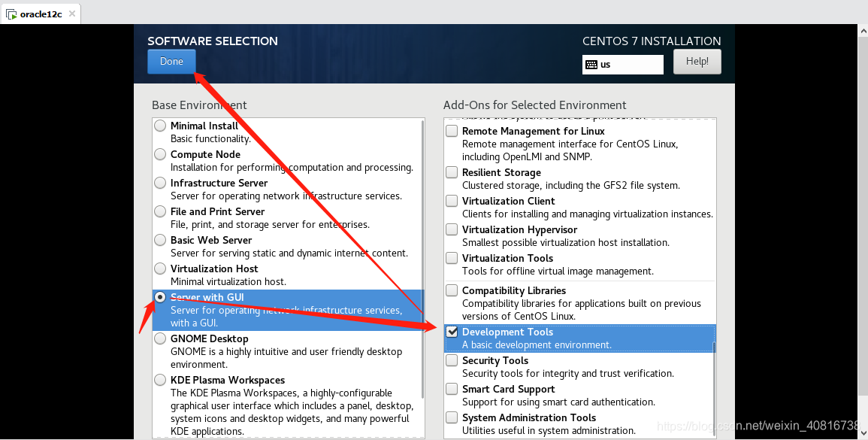Viewport: 868px width, 440px height.
Task: Select the Server with GUI radio button
Action: [x=160, y=297]
